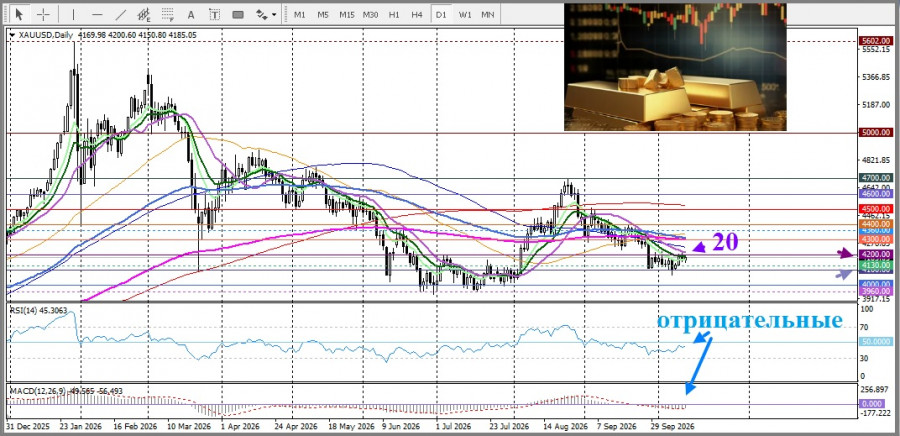
Task: Switch to M5 timeframe
Action: (323, 15)
